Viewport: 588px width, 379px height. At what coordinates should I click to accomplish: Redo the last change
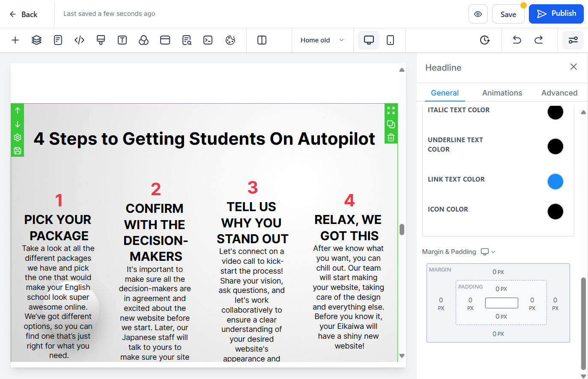pyautogui.click(x=539, y=40)
